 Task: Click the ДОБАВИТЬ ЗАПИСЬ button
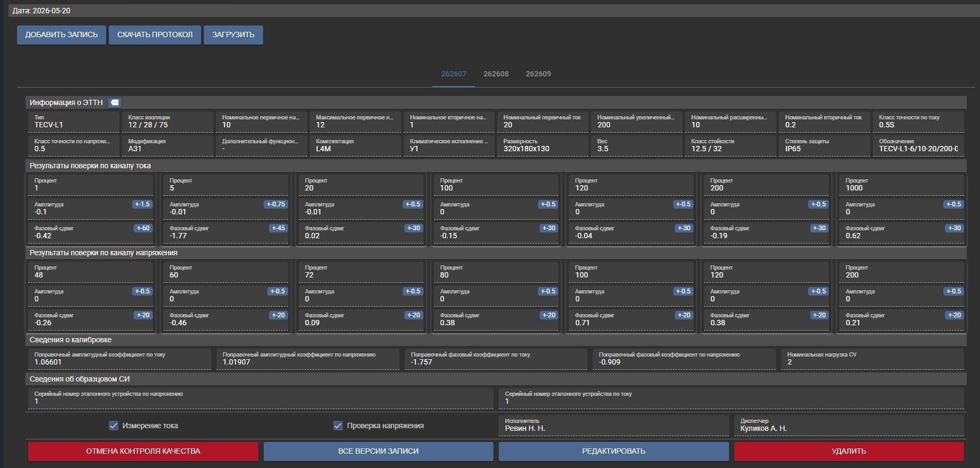62,34
